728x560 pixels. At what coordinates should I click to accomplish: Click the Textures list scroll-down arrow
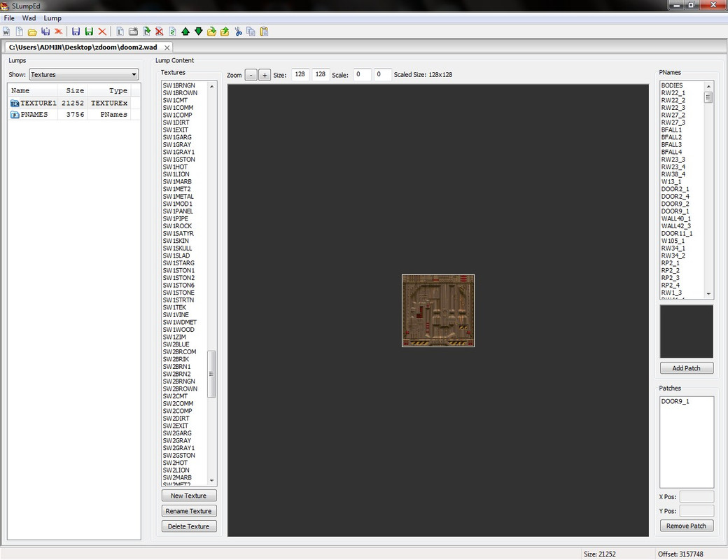pyautogui.click(x=211, y=481)
